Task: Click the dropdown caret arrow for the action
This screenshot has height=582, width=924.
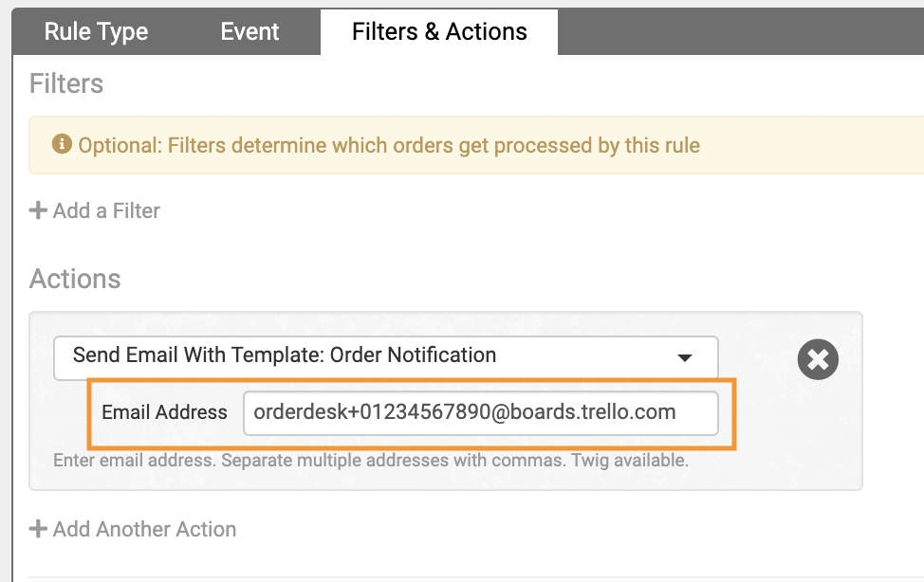Action: pyautogui.click(x=683, y=358)
